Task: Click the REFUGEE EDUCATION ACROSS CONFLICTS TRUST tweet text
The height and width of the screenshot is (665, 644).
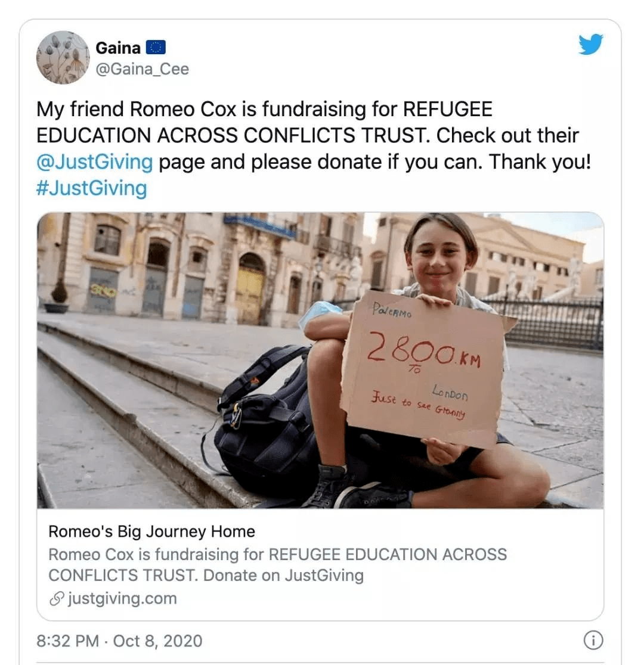Action: [x=264, y=123]
